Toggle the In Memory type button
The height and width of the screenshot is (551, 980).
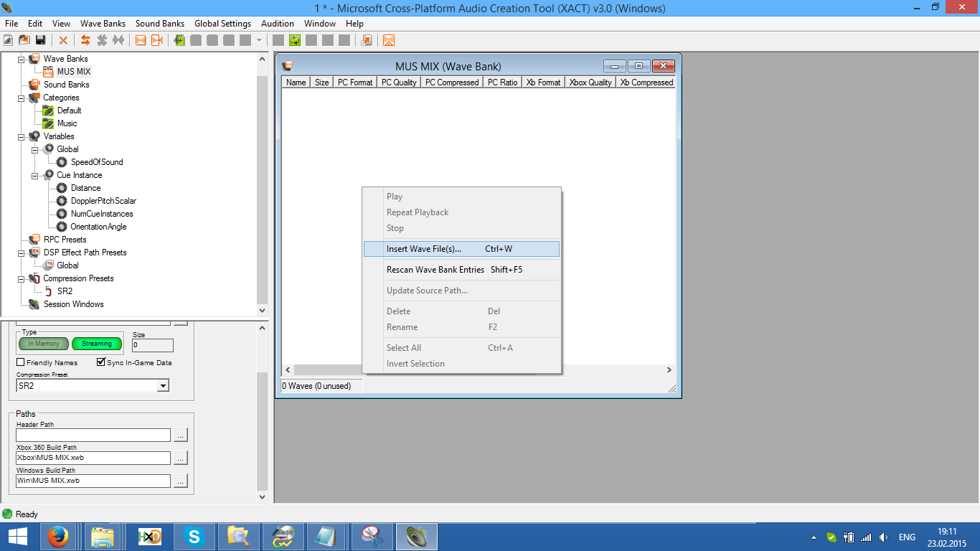pyautogui.click(x=44, y=344)
